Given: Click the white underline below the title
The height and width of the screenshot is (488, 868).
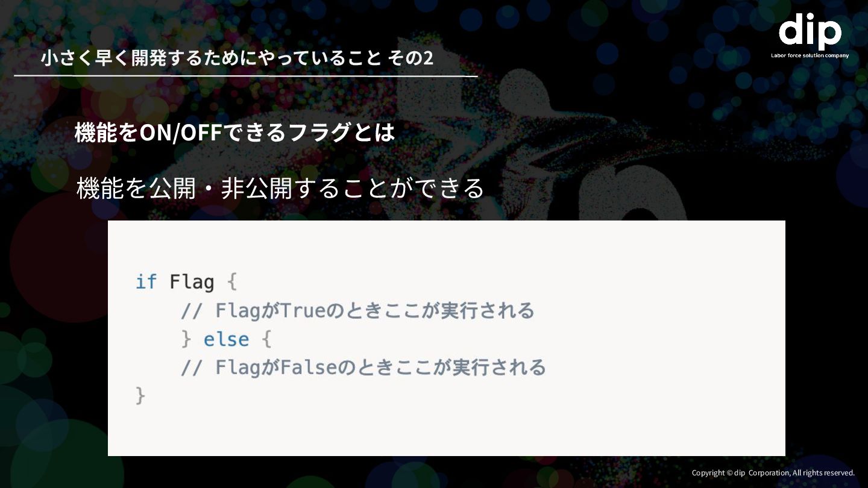Looking at the screenshot, I should click(x=245, y=76).
